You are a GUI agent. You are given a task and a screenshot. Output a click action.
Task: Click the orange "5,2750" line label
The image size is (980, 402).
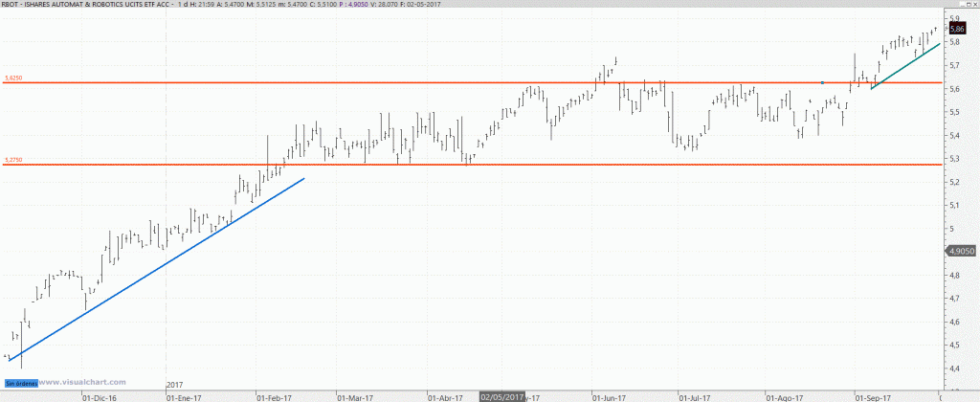(13, 160)
